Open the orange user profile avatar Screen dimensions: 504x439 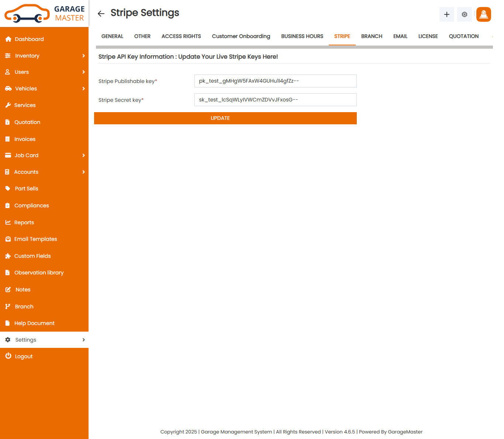(483, 14)
